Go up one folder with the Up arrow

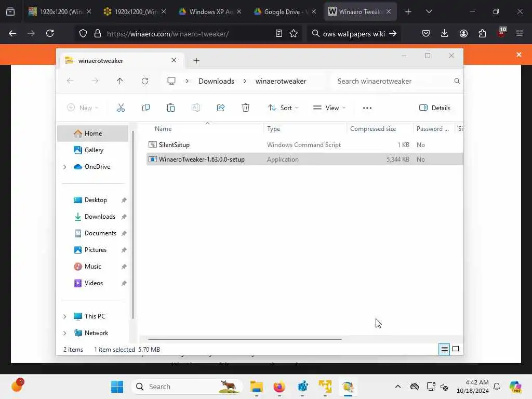coord(120,81)
